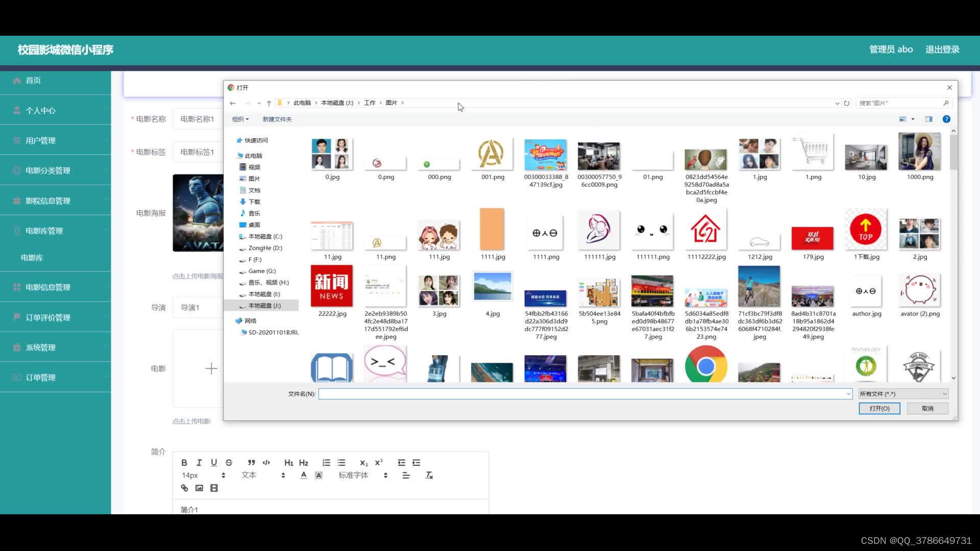This screenshot has width=980, height=551.
Task: Select 本地磁盘 (C:) in folder tree
Action: (265, 237)
